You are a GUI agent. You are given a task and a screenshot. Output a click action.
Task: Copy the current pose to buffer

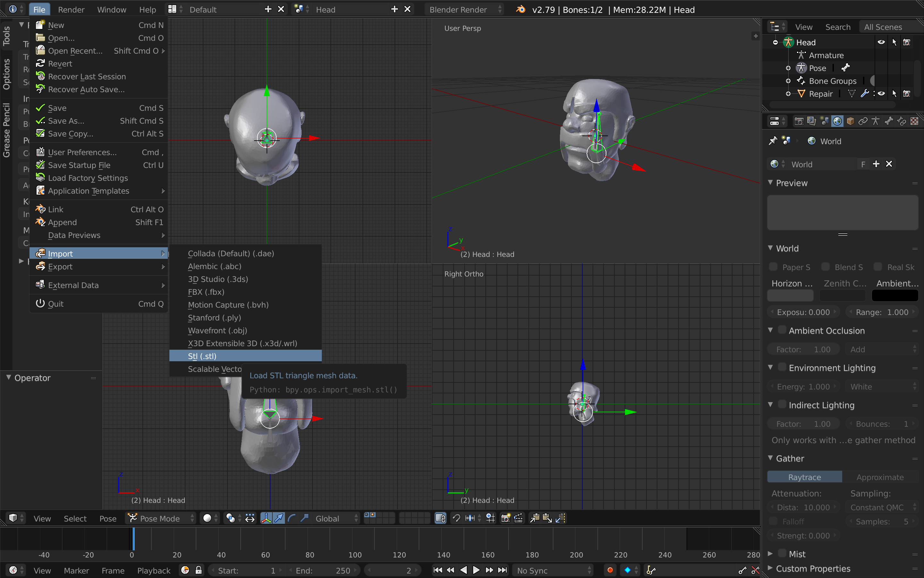pyautogui.click(x=535, y=518)
